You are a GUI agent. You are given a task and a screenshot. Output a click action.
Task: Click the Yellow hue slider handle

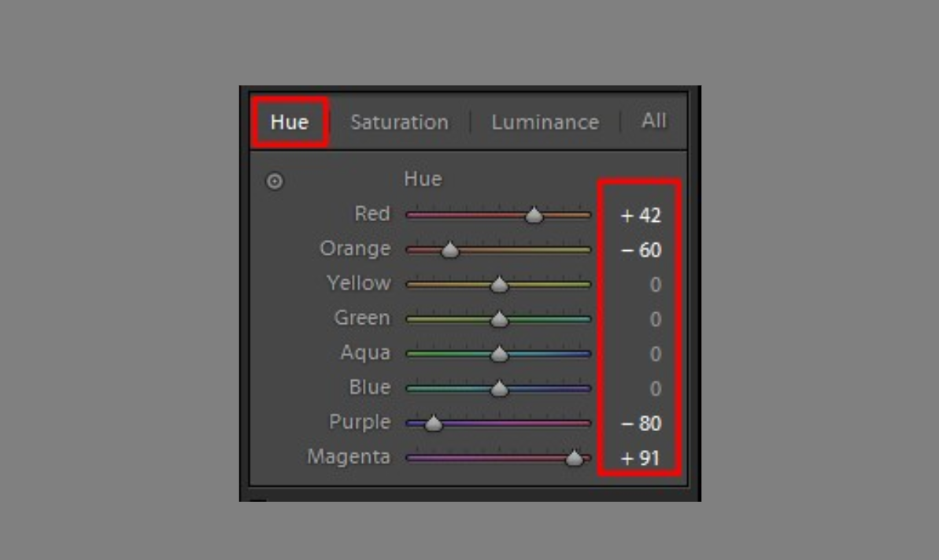[x=499, y=285]
